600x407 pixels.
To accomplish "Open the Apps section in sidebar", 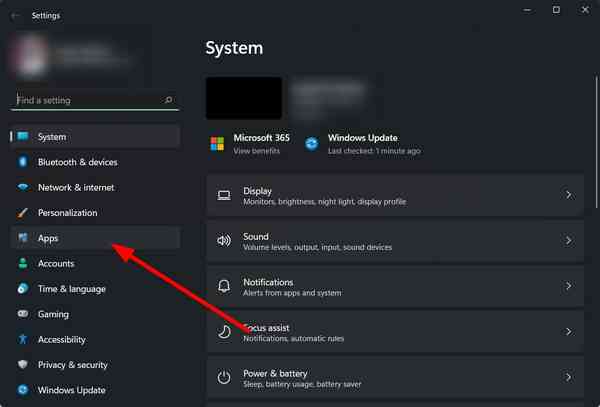I will pyautogui.click(x=49, y=238).
